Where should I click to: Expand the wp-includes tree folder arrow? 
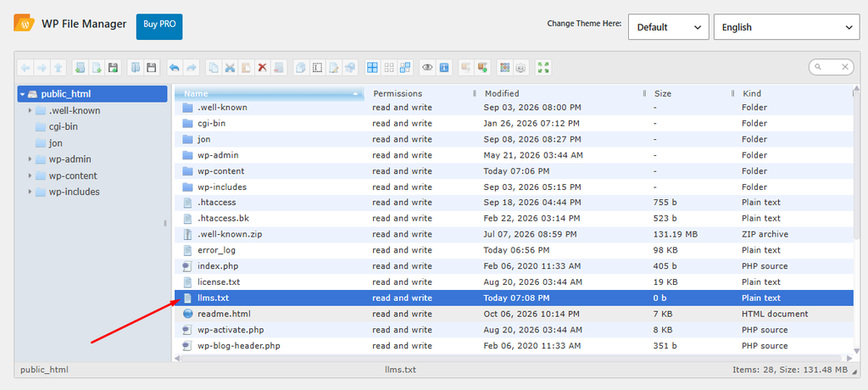(x=30, y=192)
